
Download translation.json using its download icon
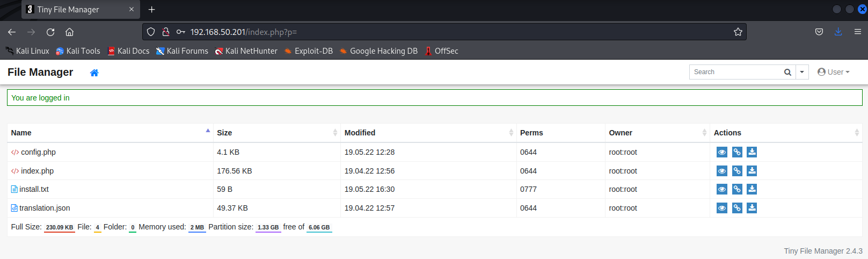(752, 208)
